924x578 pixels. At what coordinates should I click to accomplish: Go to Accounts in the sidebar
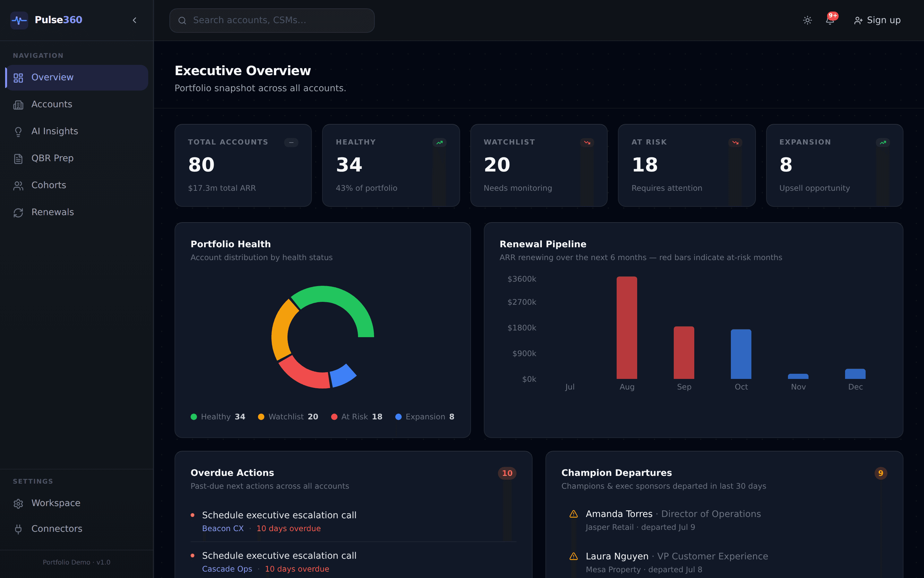[77, 104]
